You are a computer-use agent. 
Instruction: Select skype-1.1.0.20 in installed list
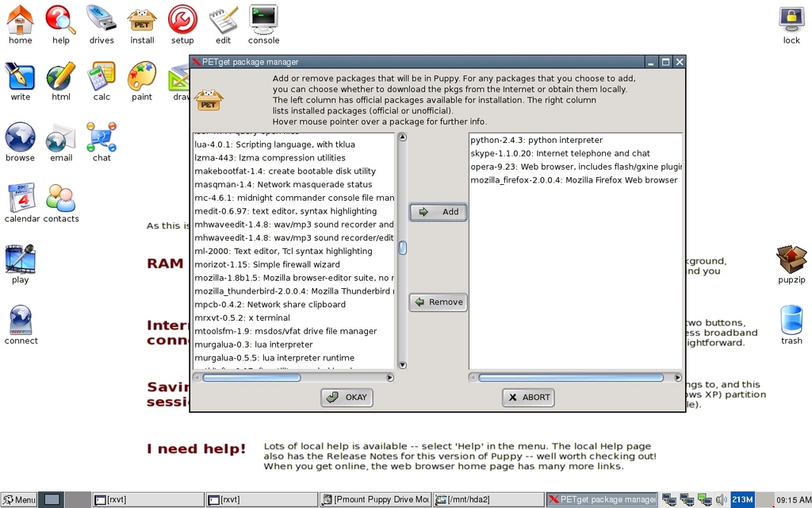[x=560, y=153]
